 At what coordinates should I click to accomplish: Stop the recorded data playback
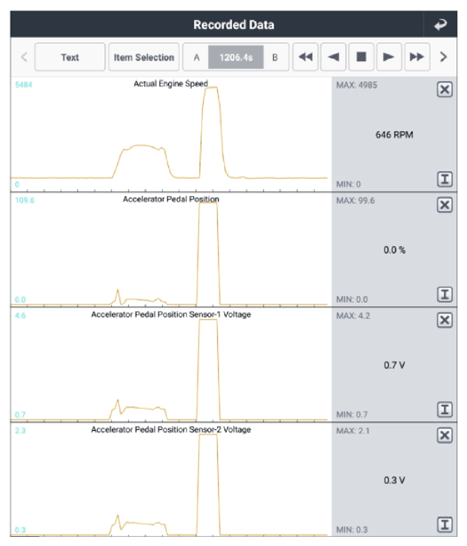point(361,57)
